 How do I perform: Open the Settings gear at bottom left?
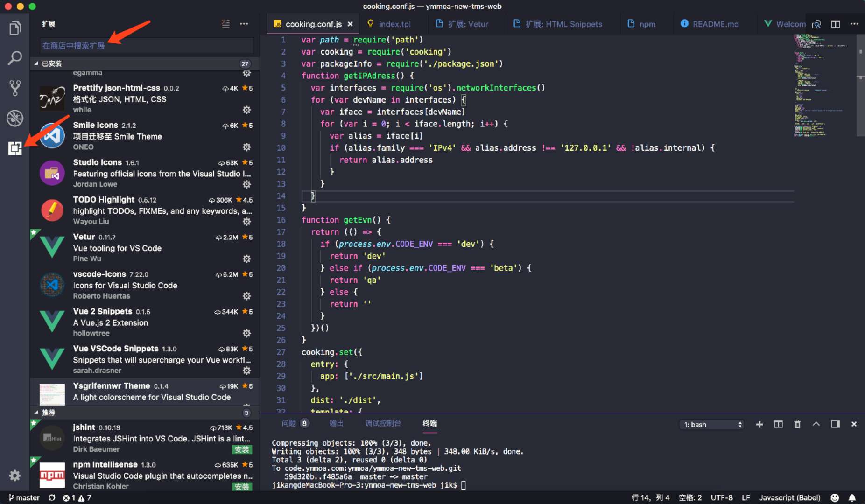pos(14,475)
